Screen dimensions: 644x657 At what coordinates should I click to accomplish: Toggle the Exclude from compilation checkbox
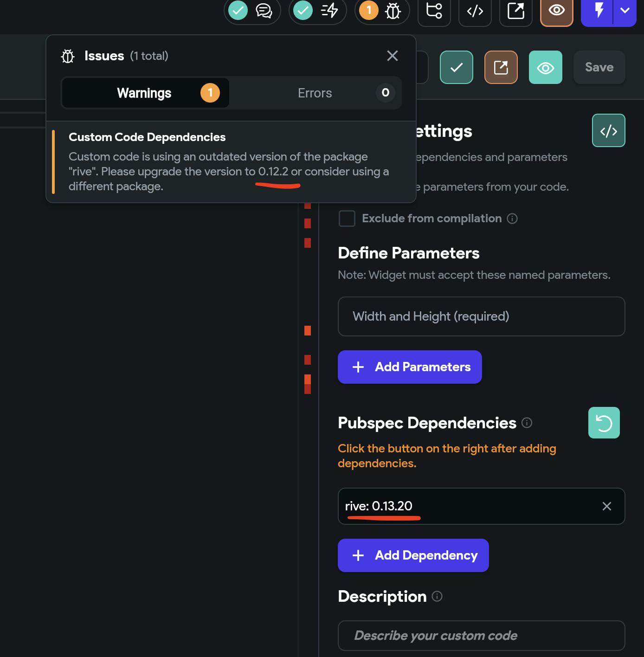tap(347, 219)
